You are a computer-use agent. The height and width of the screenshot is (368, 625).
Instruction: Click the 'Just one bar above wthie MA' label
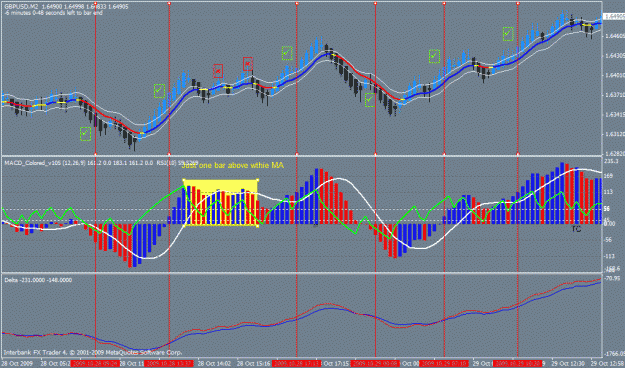coord(232,165)
